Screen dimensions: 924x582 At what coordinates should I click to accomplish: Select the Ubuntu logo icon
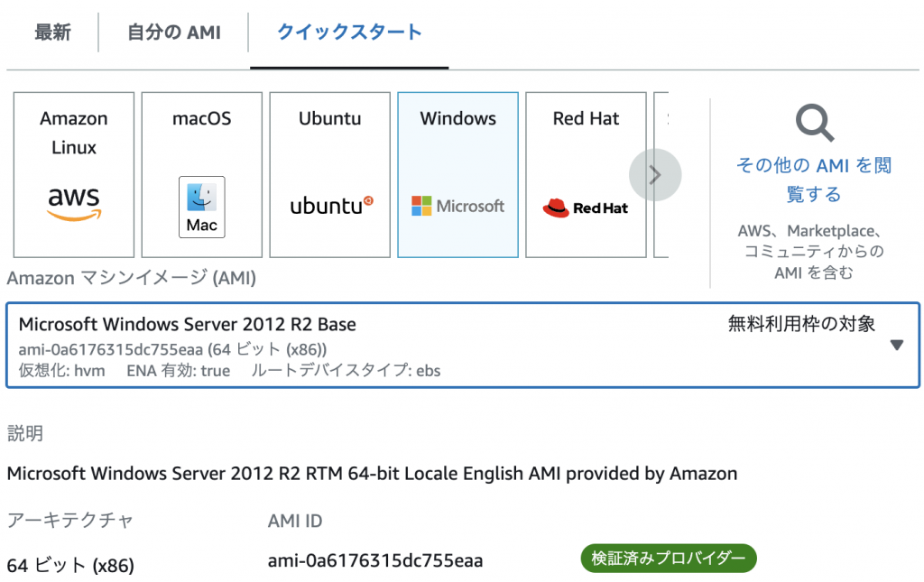point(328,205)
